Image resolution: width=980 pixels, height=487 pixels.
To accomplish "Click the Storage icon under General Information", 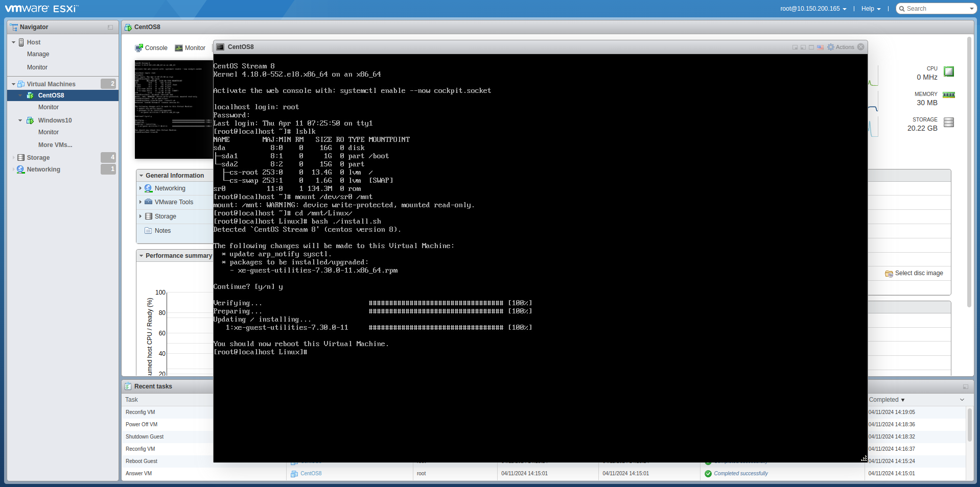I will 149,216.
